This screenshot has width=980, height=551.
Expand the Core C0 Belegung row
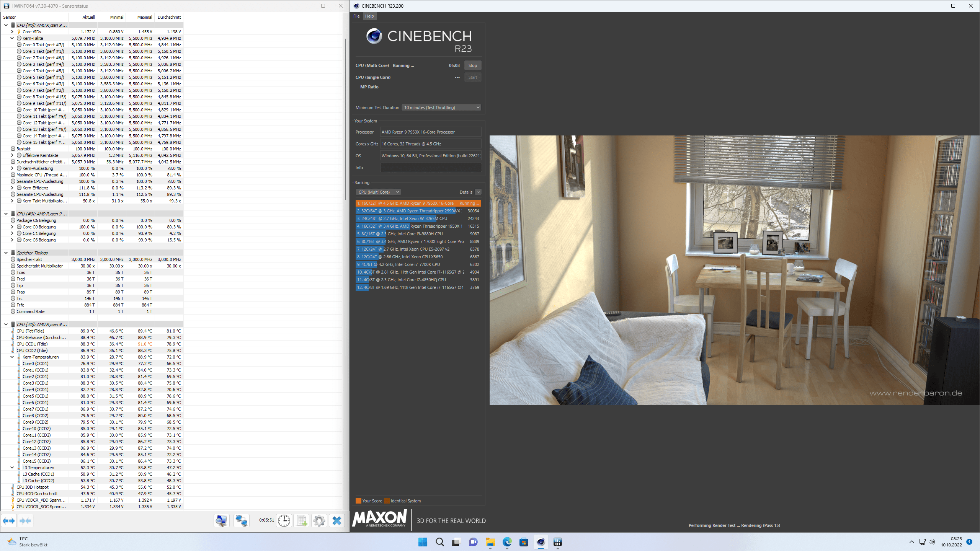tap(12, 227)
